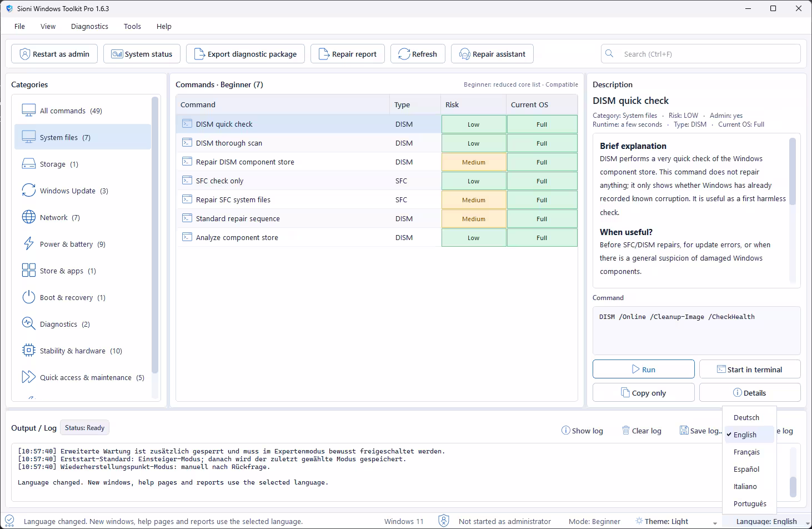812x529 pixels.
Task: Launch the Repair assistant
Action: (492, 54)
